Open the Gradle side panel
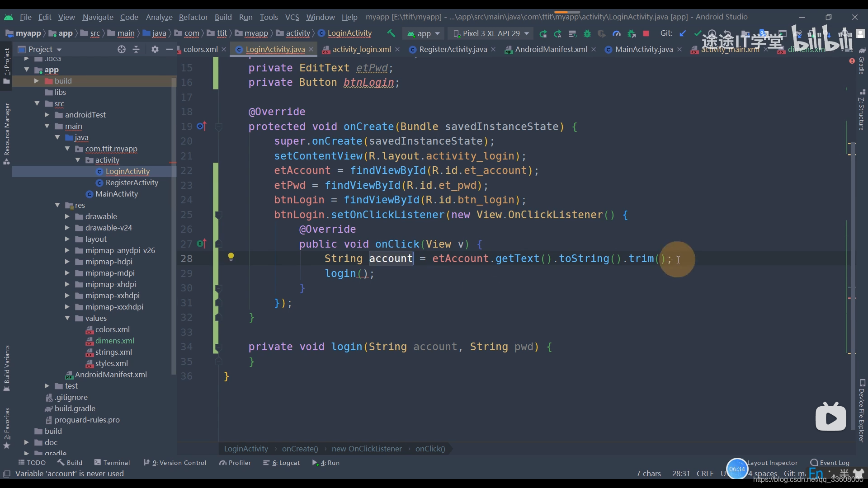 point(862,61)
